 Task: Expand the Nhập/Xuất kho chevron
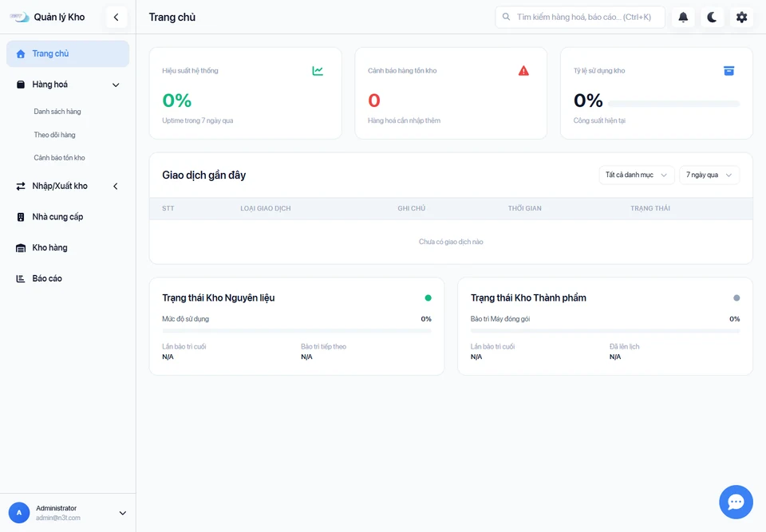click(x=116, y=186)
